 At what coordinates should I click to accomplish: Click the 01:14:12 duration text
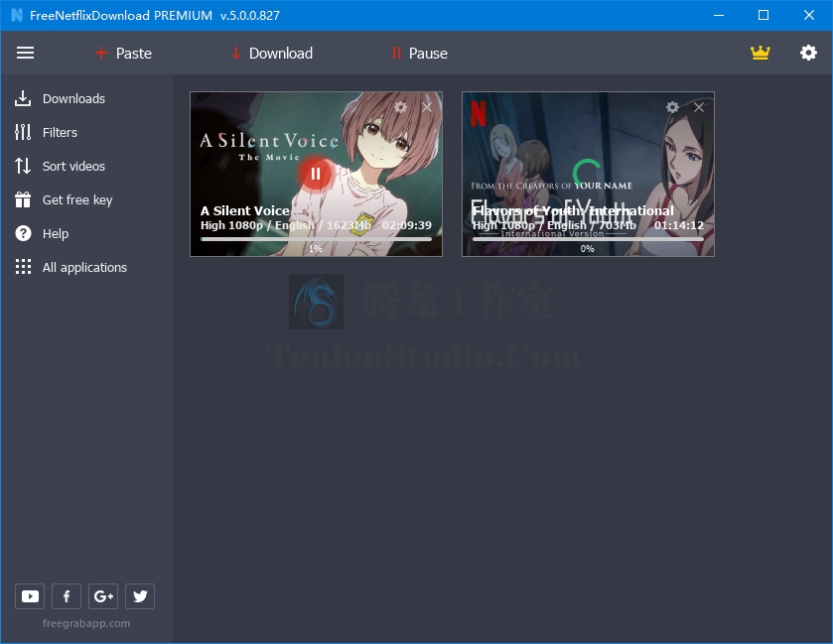[679, 225]
